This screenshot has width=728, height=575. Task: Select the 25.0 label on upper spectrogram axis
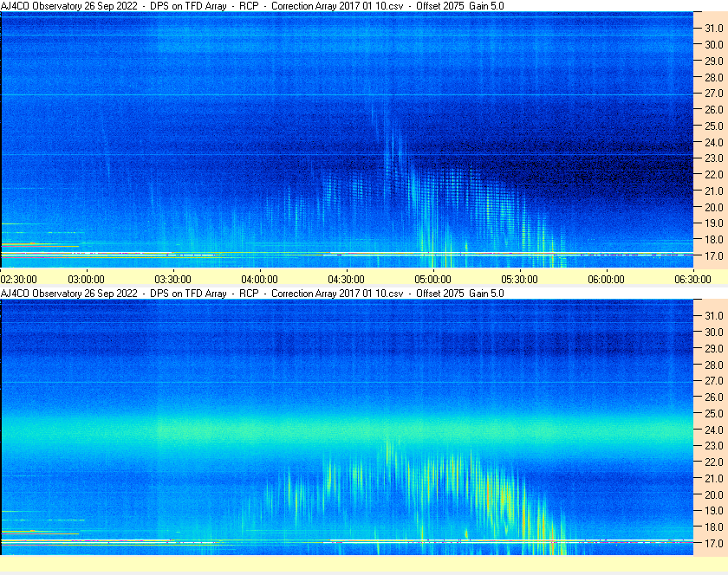point(714,126)
